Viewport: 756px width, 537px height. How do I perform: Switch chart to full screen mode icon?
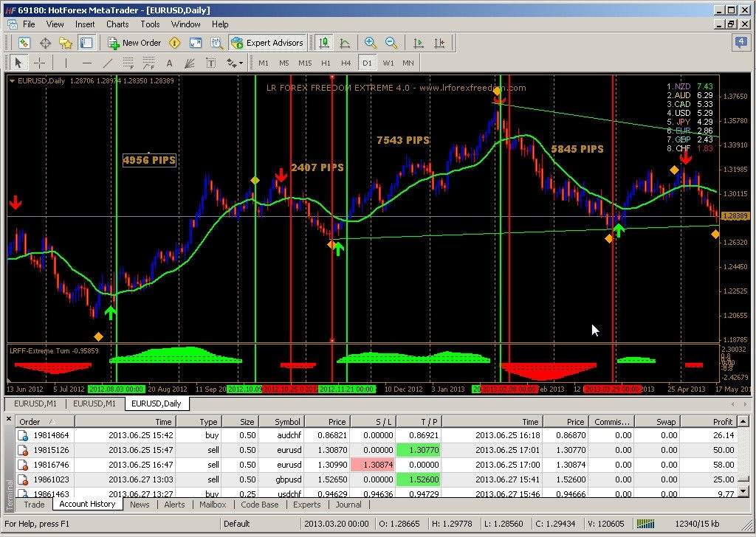(195, 43)
